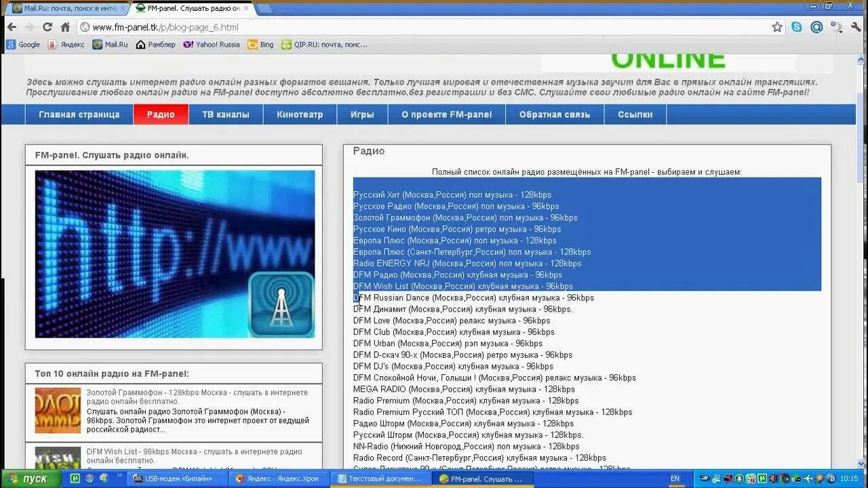The width and height of the screenshot is (868, 488).
Task: Select DFM Urban рэп музыка station
Action: click(448, 344)
